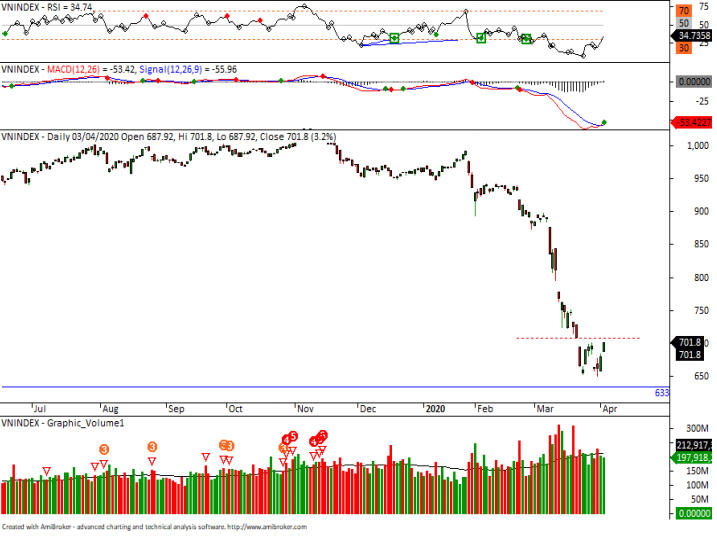Click the leftmost orange circled 3 volume marker
Viewport: 717px width, 540px height.
pyautogui.click(x=104, y=449)
